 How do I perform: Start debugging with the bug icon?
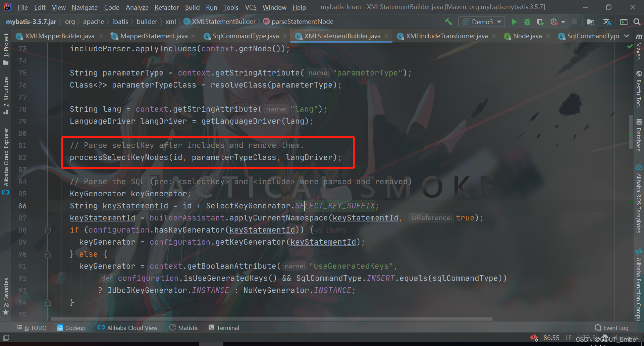click(x=527, y=22)
